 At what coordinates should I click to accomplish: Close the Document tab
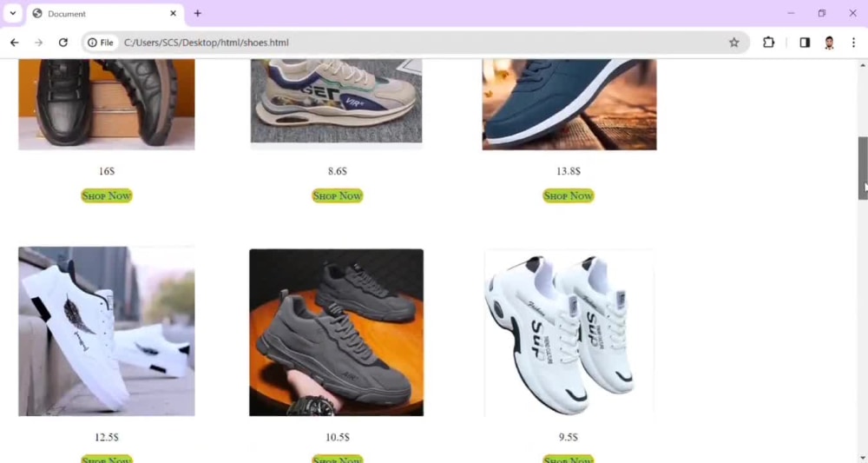point(174,13)
